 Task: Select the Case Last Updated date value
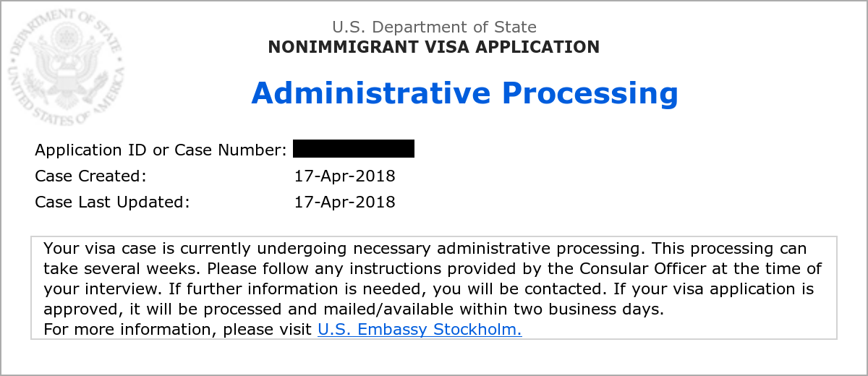pos(345,202)
